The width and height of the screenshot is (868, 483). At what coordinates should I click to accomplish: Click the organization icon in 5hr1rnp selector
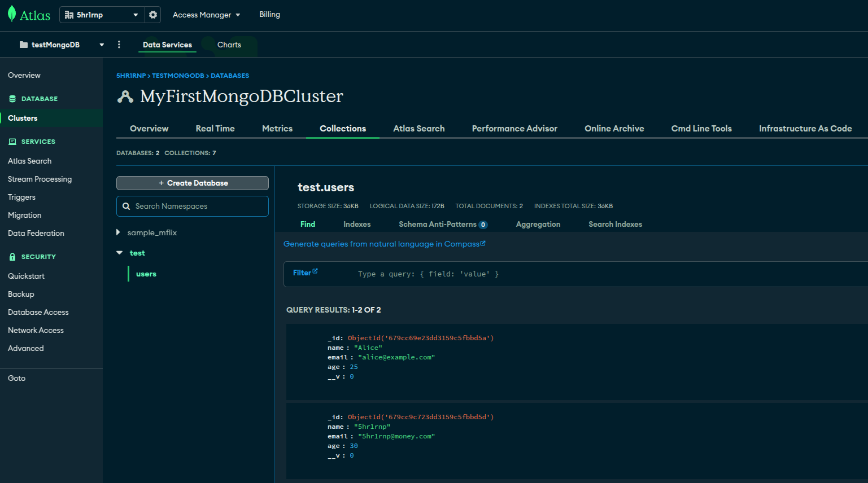[69, 15]
